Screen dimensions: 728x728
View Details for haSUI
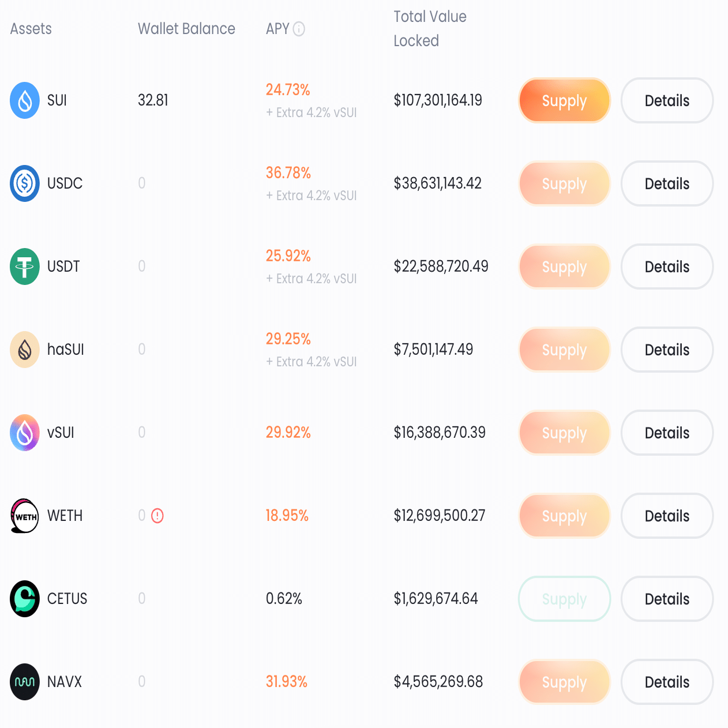(667, 350)
